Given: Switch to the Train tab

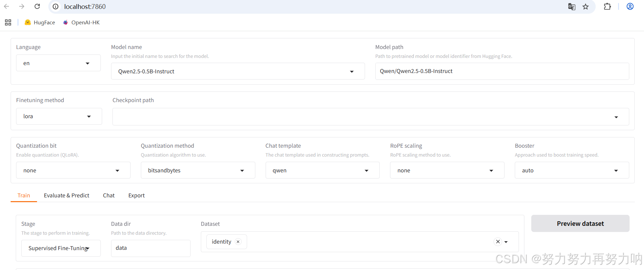Looking at the screenshot, I should pyautogui.click(x=24, y=195).
